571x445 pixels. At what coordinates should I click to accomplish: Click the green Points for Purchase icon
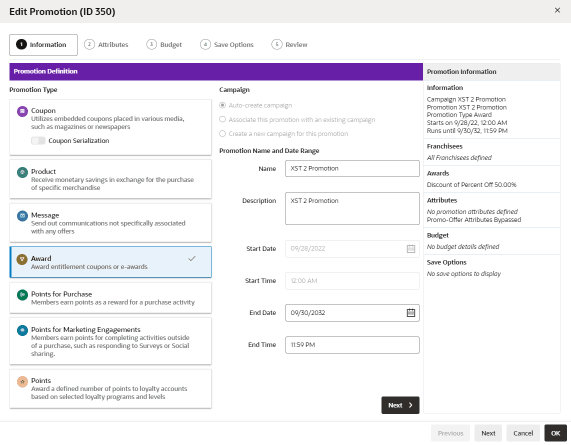pyautogui.click(x=22, y=295)
